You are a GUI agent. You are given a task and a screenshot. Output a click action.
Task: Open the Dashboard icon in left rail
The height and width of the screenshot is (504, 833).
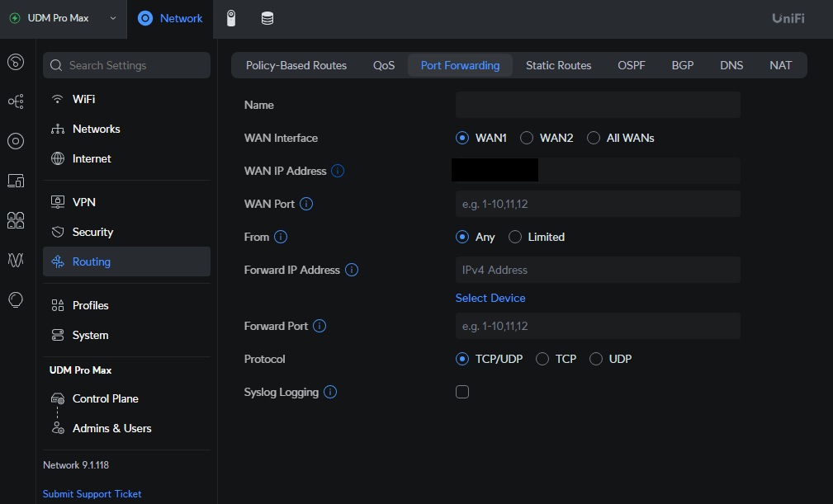[x=16, y=62]
